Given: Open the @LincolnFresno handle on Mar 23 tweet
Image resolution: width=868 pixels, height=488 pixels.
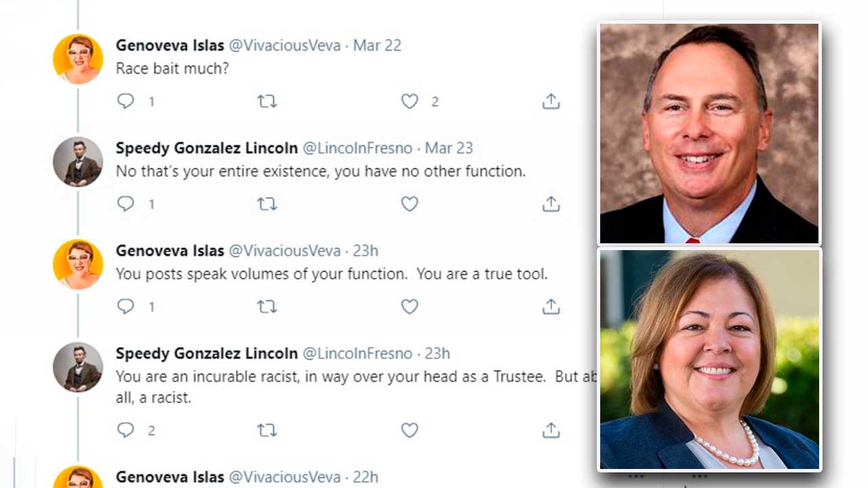Looking at the screenshot, I should [357, 148].
